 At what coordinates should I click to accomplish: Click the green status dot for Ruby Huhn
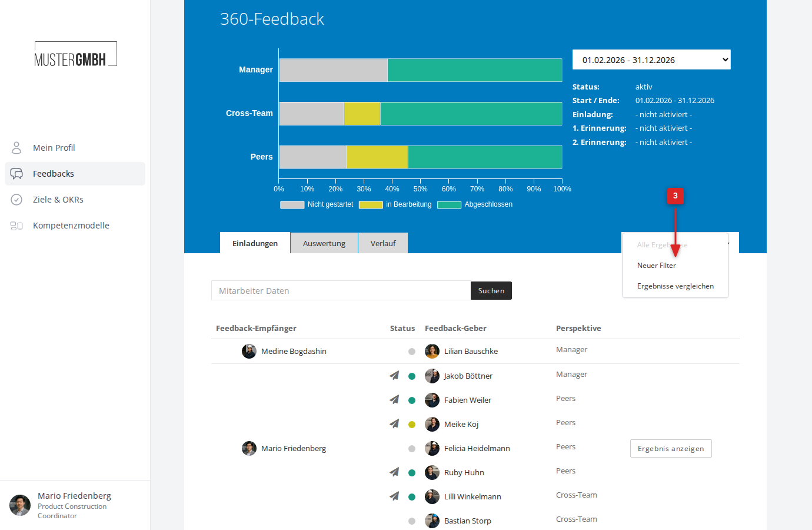pyautogui.click(x=412, y=473)
